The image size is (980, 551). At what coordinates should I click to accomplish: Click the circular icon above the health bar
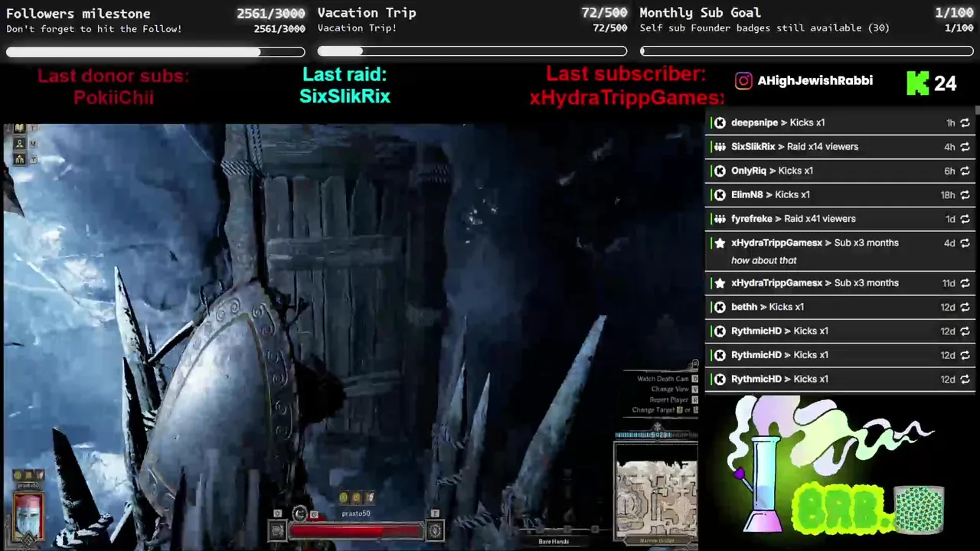coord(300,514)
